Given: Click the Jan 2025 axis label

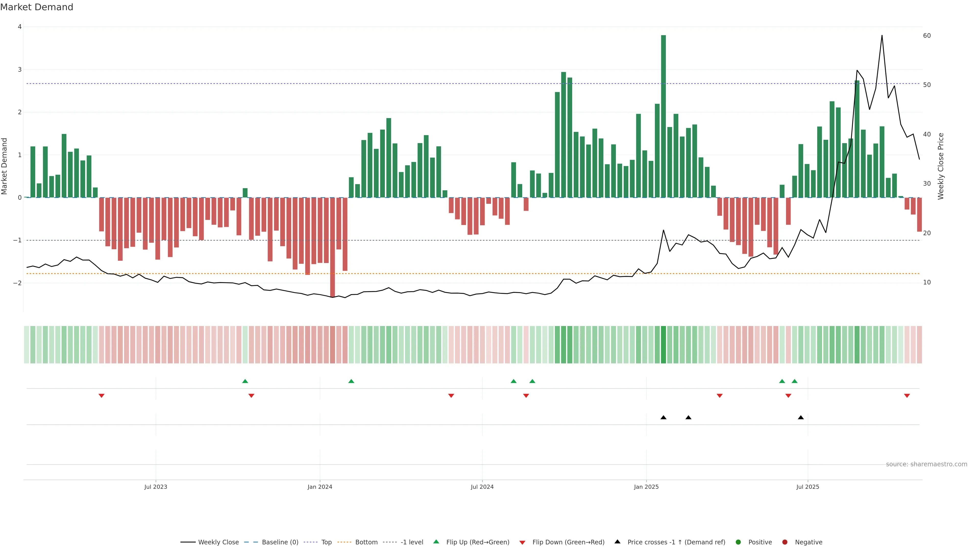Looking at the screenshot, I should (x=646, y=487).
